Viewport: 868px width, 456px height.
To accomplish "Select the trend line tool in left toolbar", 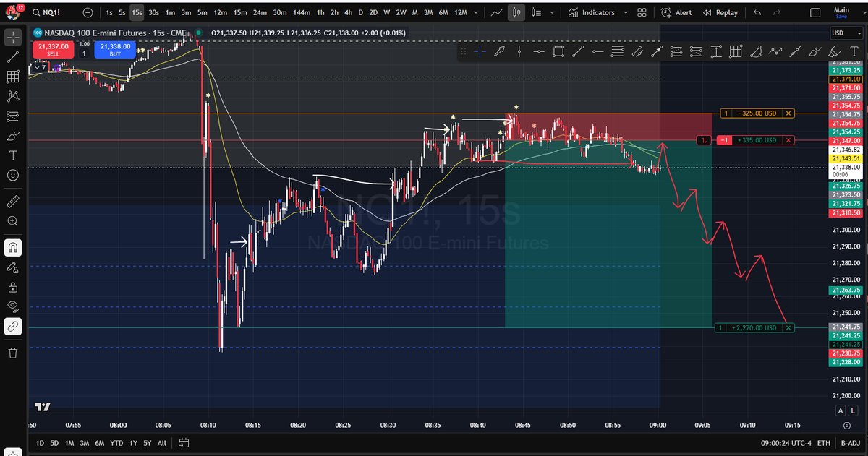I will tap(13, 56).
